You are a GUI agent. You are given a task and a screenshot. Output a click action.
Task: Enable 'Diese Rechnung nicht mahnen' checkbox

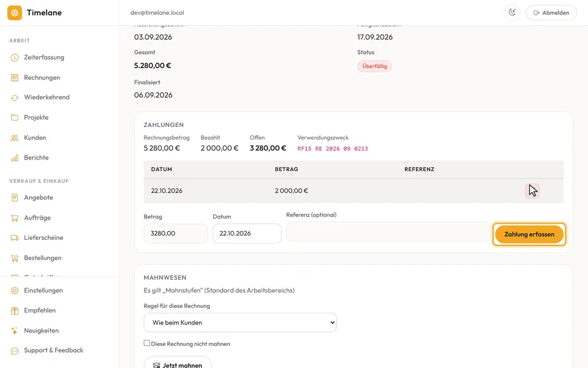146,343
